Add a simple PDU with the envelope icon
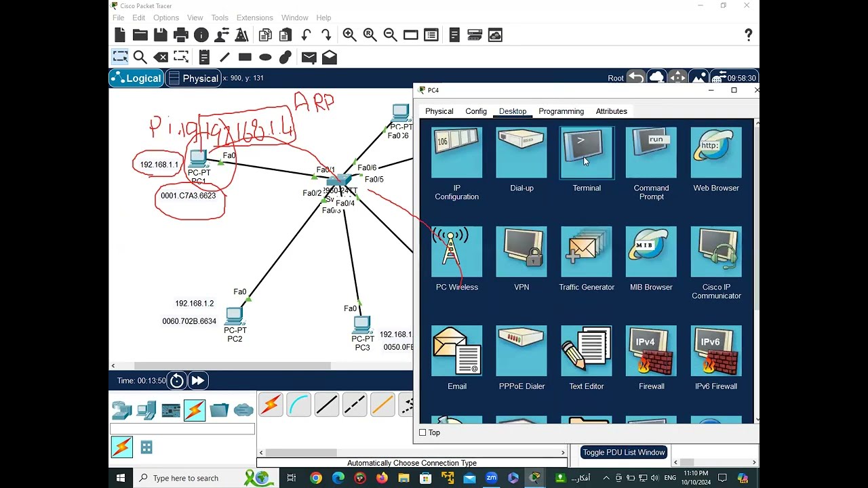 [x=309, y=58]
